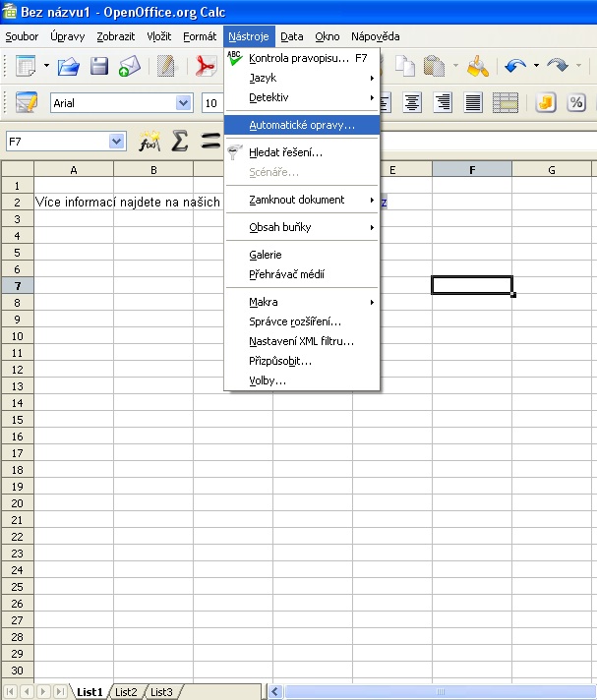Viewport: 597px width, 700px height.
Task: Open the Function Wizard icon
Action: pyautogui.click(x=149, y=142)
